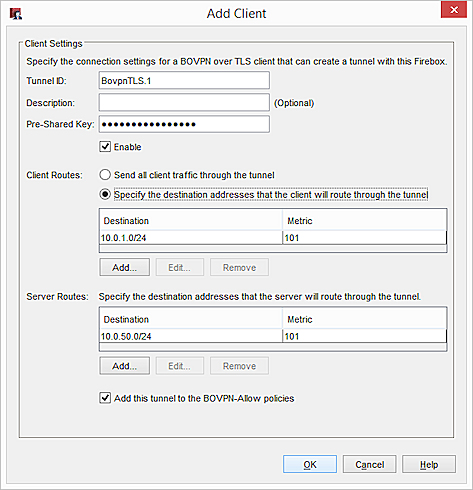
Task: Click Destination header in Client Routes table
Action: [x=191, y=220]
